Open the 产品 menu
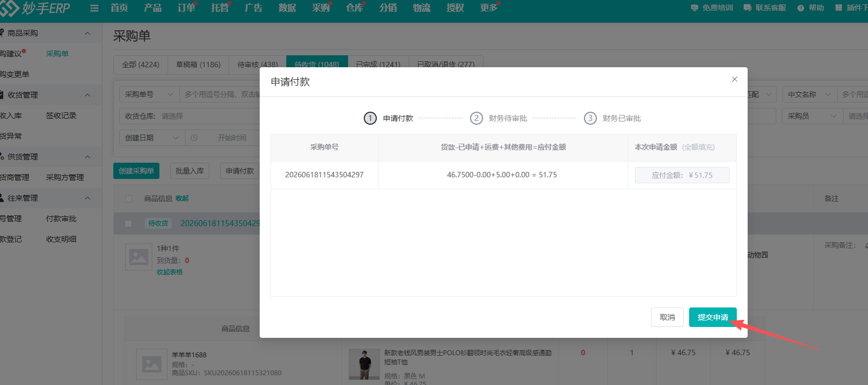 coord(153,8)
